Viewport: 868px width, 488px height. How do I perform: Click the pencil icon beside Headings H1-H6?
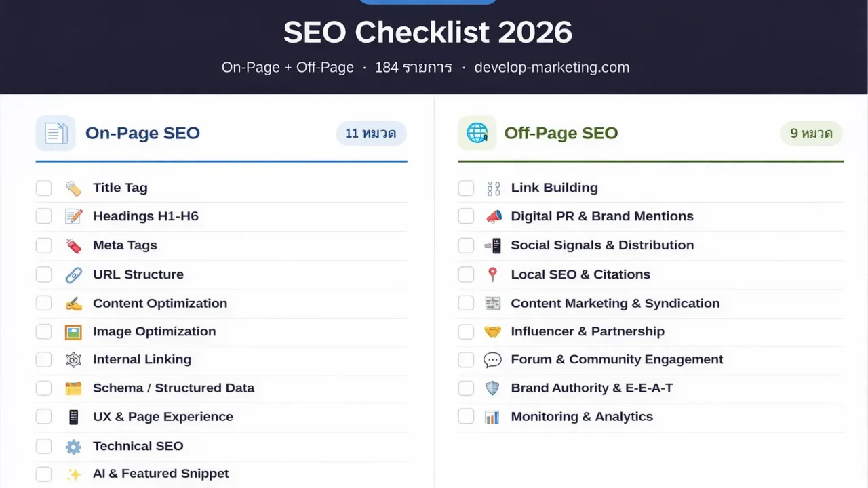pyautogui.click(x=73, y=216)
